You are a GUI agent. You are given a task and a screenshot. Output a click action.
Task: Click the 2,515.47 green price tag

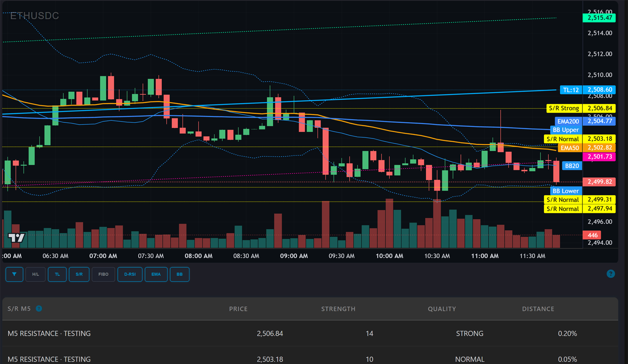pos(599,18)
